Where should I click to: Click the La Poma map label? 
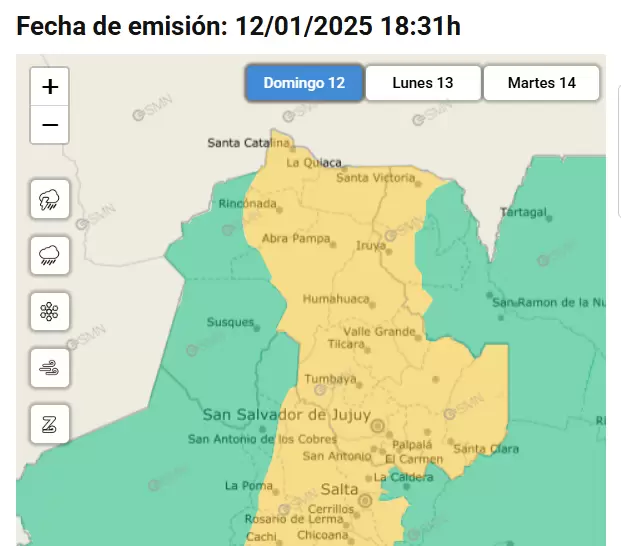249,485
